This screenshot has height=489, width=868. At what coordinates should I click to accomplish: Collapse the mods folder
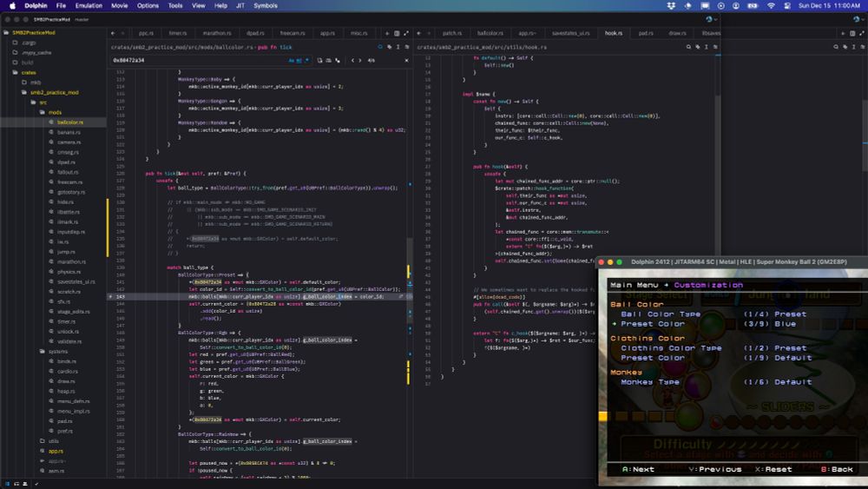pos(55,112)
